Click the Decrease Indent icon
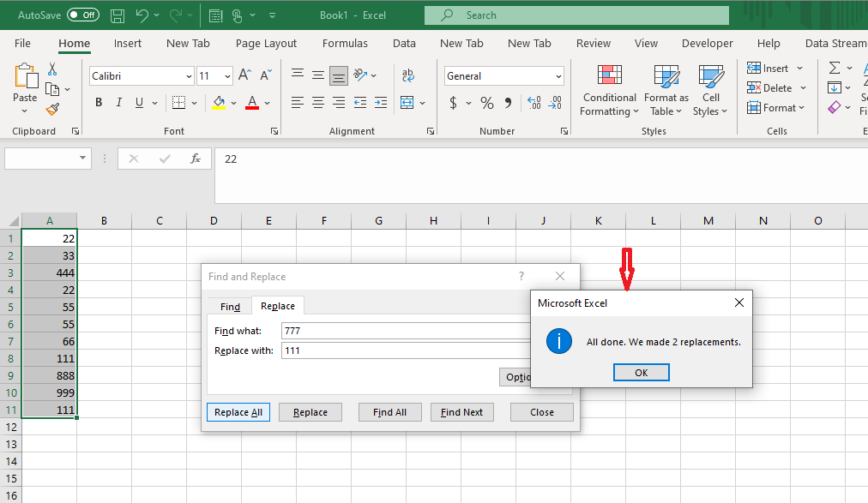Viewport: 868px width, 503px height. coord(360,102)
